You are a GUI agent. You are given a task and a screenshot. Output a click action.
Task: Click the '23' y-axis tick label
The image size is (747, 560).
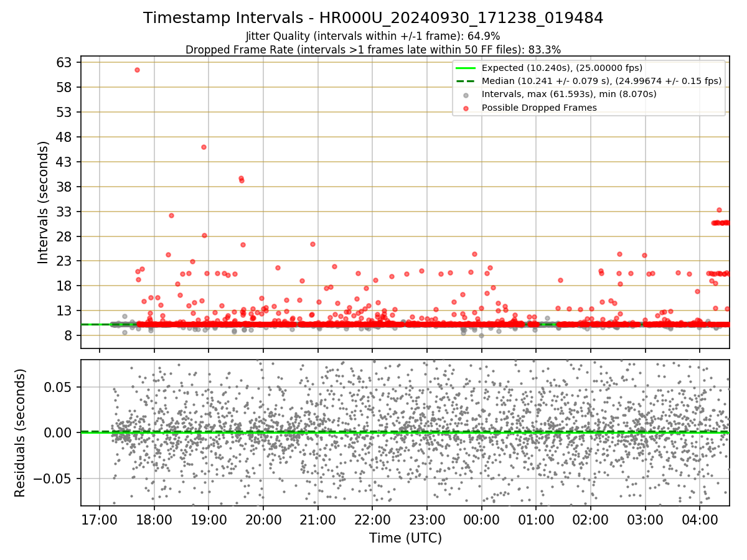pos(65,261)
